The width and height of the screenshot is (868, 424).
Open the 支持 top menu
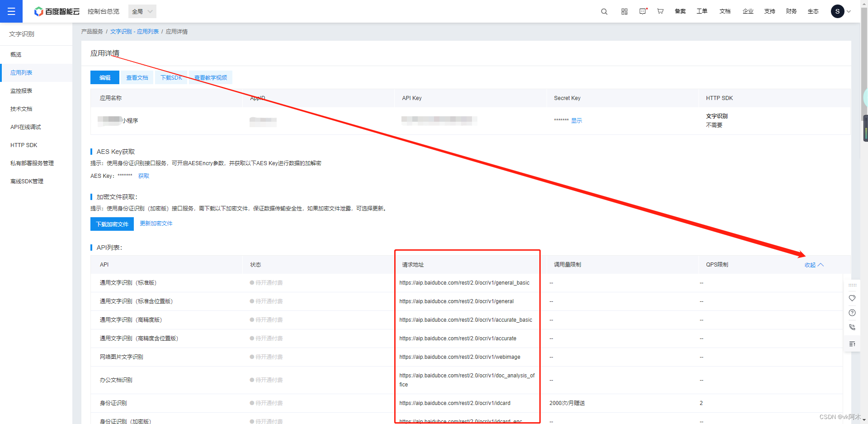click(x=769, y=11)
